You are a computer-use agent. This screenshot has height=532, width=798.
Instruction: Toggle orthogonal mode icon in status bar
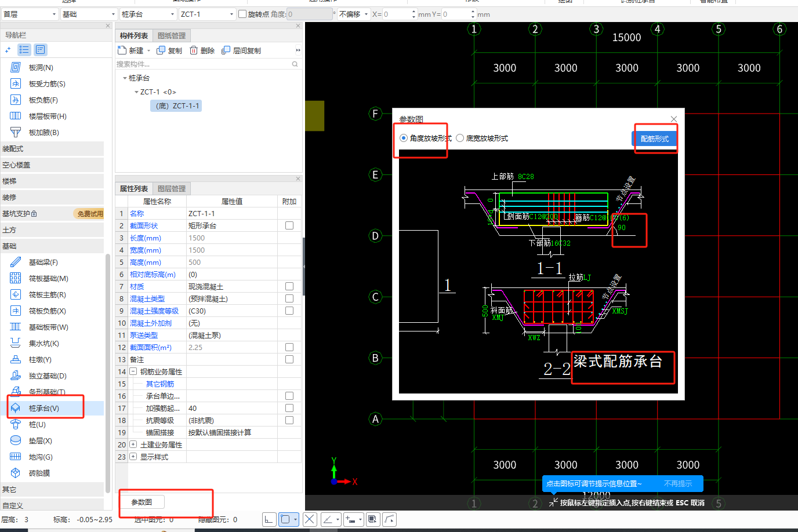tap(269, 519)
